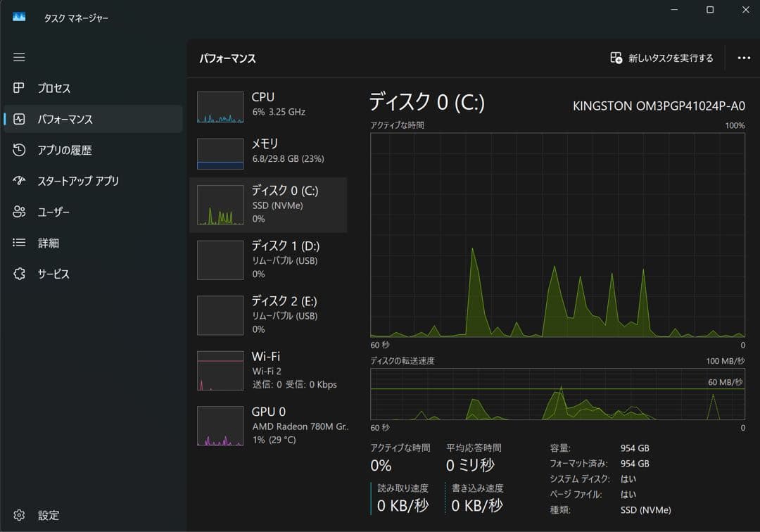
Task: Select the メモリ (Memory) panel
Action: coord(267,151)
